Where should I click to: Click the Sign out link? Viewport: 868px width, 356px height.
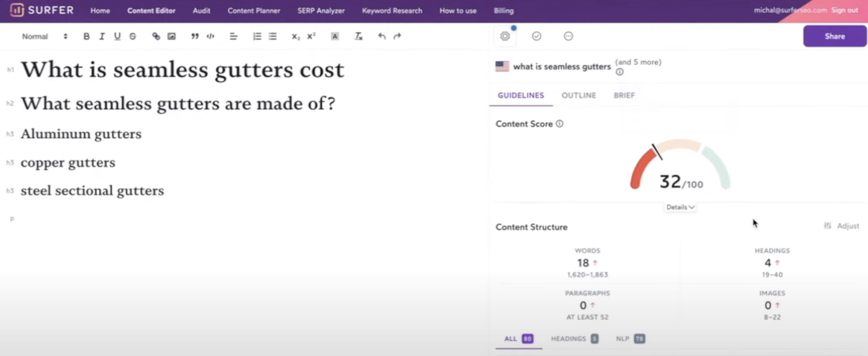pyautogui.click(x=844, y=10)
